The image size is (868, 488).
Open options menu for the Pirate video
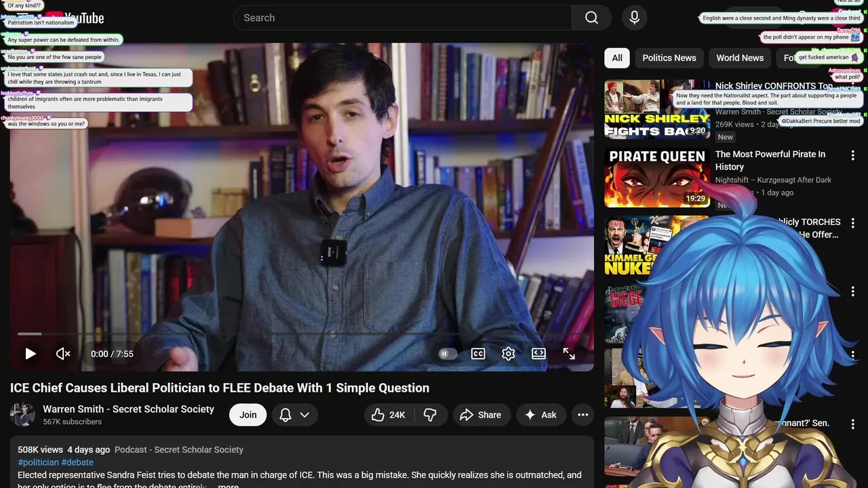click(853, 155)
